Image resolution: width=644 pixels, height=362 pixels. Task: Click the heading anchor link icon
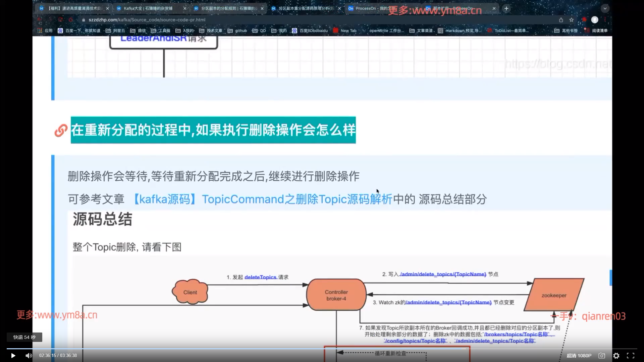(x=61, y=130)
